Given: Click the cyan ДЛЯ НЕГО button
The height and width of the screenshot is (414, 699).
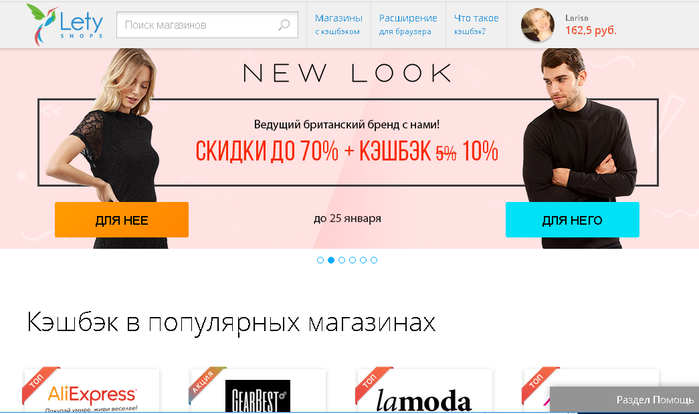Looking at the screenshot, I should point(572,220).
